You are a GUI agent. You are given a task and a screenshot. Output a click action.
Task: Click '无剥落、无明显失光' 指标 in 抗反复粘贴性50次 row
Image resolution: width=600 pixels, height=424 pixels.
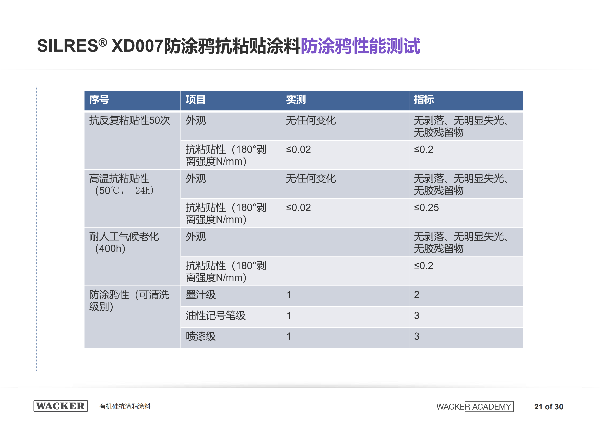click(x=461, y=126)
